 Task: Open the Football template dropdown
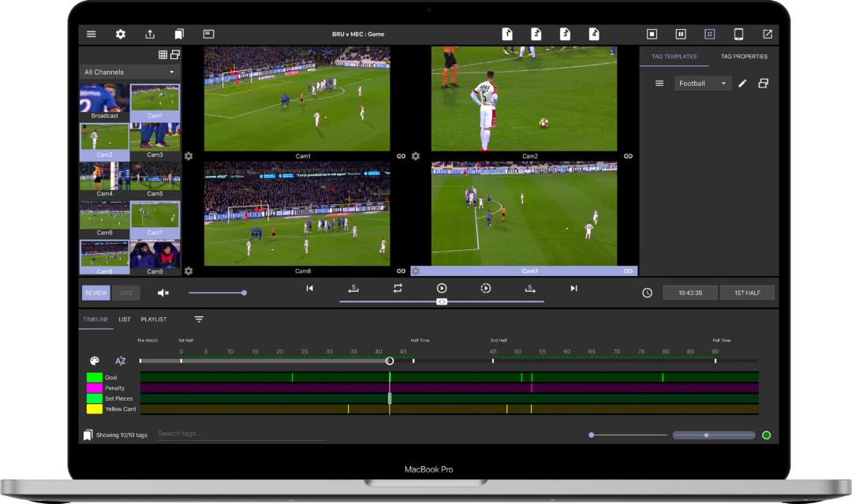(702, 84)
